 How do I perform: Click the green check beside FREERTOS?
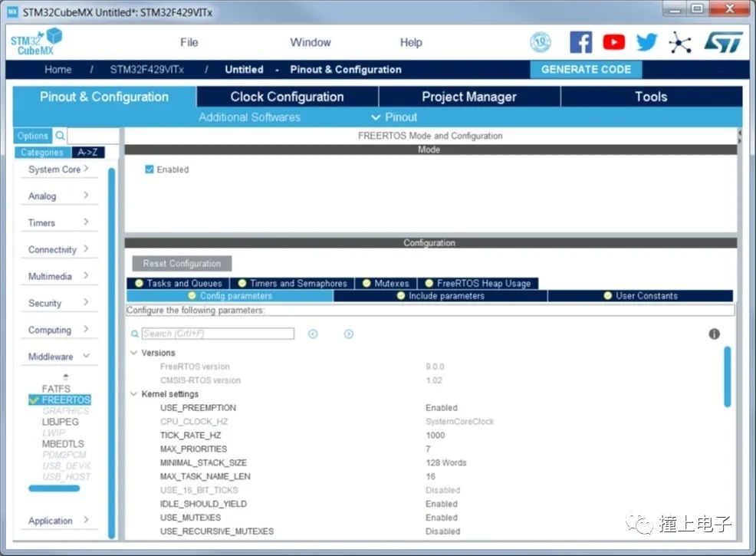(34, 400)
